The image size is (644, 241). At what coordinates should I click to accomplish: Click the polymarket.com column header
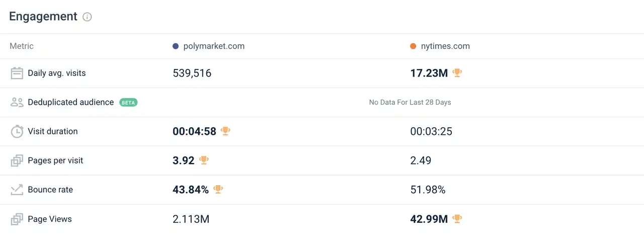[x=214, y=46]
